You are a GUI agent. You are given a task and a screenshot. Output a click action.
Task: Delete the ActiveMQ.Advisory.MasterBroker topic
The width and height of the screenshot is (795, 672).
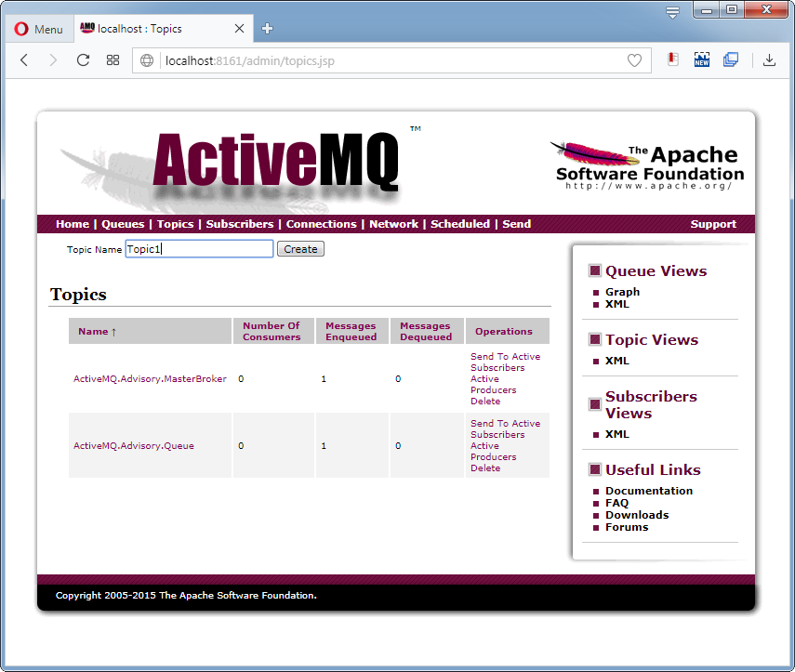(x=485, y=402)
